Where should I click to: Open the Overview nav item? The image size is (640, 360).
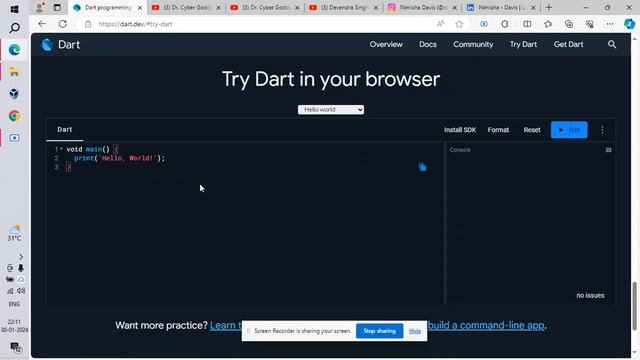coord(386,44)
